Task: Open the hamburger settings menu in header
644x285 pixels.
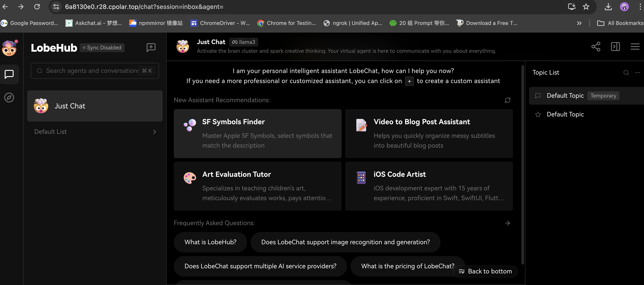Action: click(x=635, y=47)
